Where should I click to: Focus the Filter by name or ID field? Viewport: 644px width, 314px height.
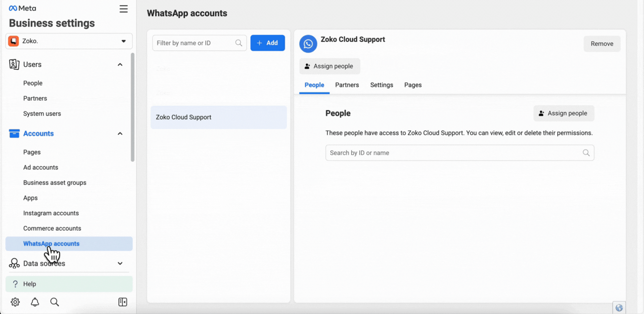point(200,43)
